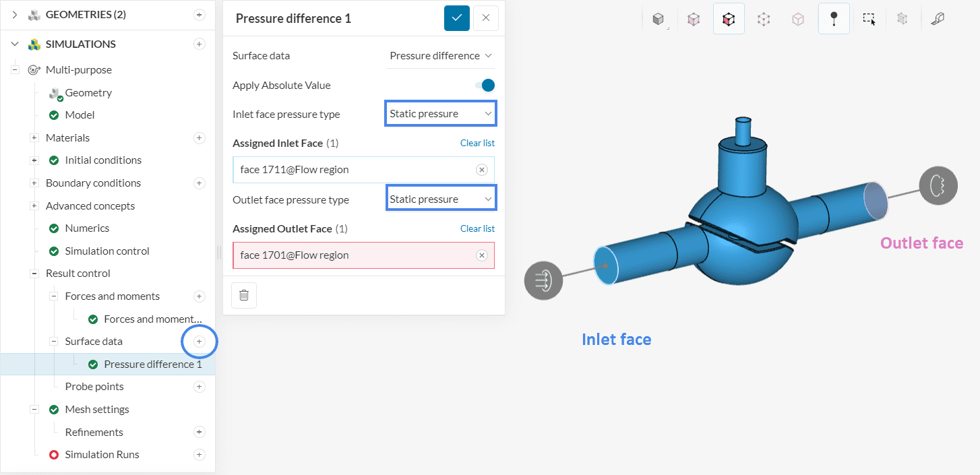Confirm Pressure difference 1 with checkmark

(x=456, y=18)
